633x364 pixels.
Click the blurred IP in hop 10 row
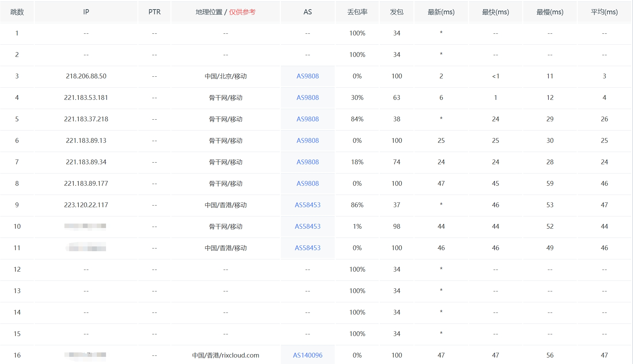click(85, 226)
